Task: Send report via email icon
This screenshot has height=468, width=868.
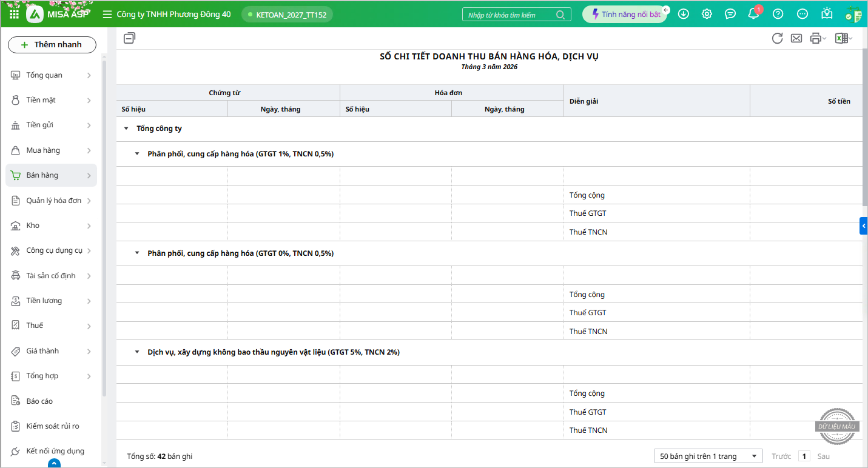Action: (796, 38)
